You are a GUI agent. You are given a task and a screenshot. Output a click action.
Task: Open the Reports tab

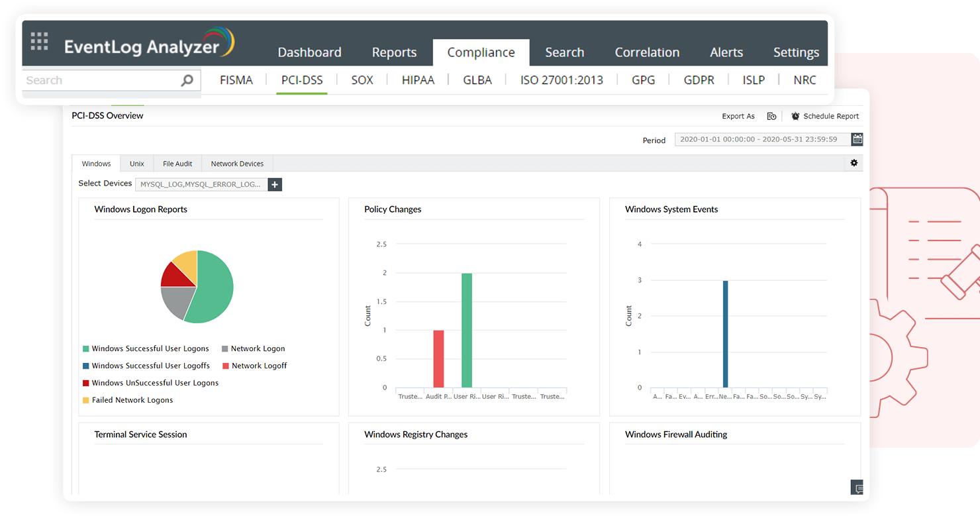[394, 52]
